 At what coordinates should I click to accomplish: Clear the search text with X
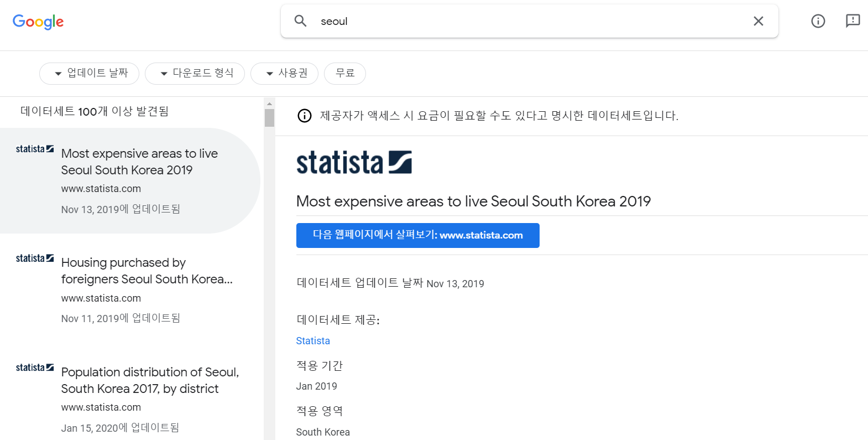(759, 21)
